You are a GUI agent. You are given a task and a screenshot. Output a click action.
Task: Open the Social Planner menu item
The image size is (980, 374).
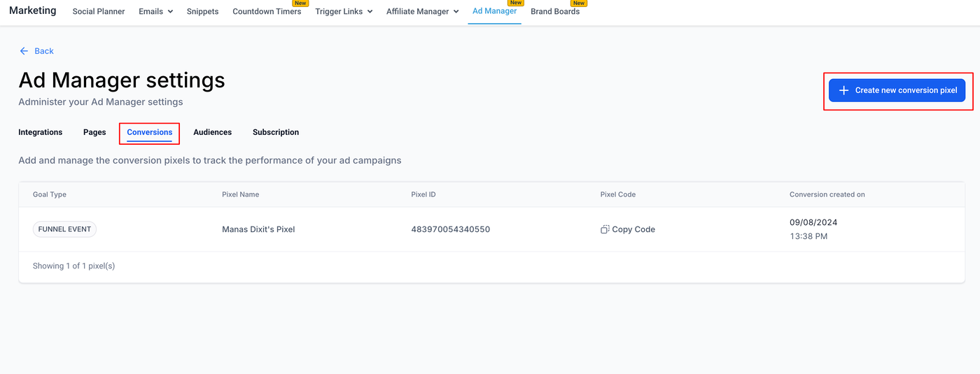(99, 11)
